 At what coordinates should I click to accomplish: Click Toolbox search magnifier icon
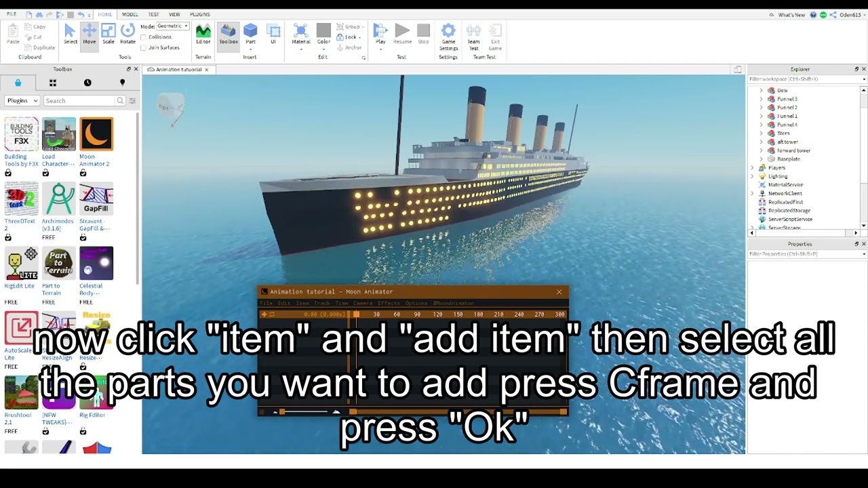point(120,101)
